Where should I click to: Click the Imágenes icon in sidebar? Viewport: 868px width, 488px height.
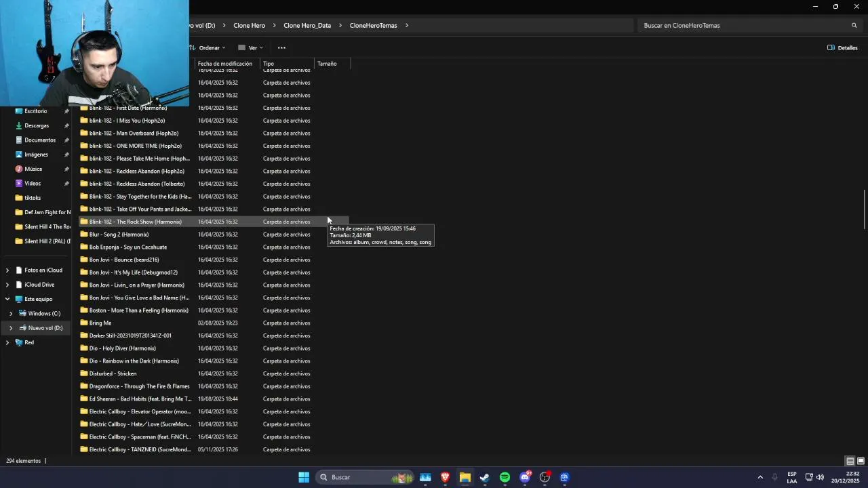(x=19, y=155)
